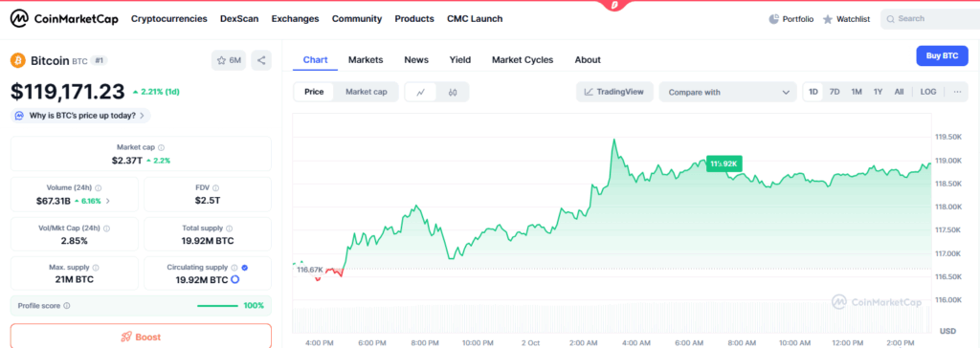Switch to the Yield tab
980x348 pixels.
[x=460, y=60]
